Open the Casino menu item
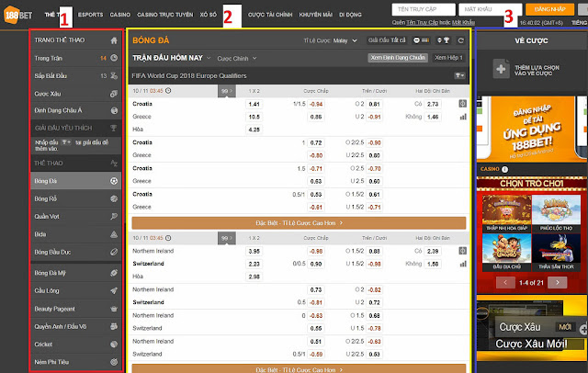Viewport: 588px width, 373px height. [120, 15]
